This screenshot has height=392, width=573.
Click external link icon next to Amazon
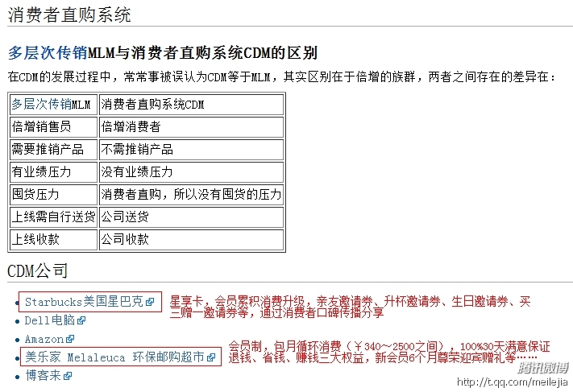70,340
